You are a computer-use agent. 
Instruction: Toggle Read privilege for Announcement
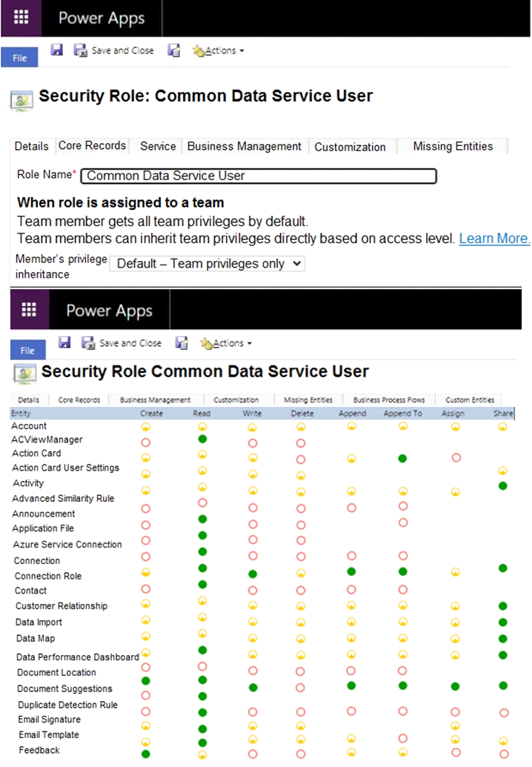coord(202,519)
